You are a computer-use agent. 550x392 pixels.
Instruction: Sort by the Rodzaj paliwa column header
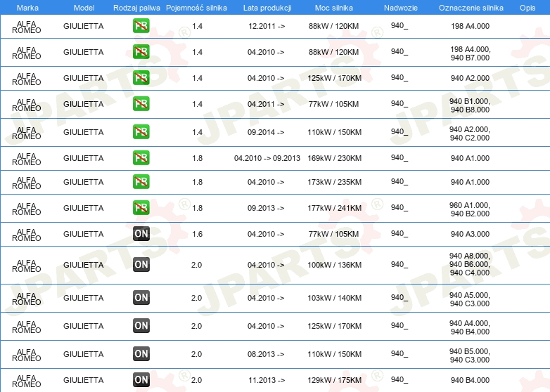136,8
